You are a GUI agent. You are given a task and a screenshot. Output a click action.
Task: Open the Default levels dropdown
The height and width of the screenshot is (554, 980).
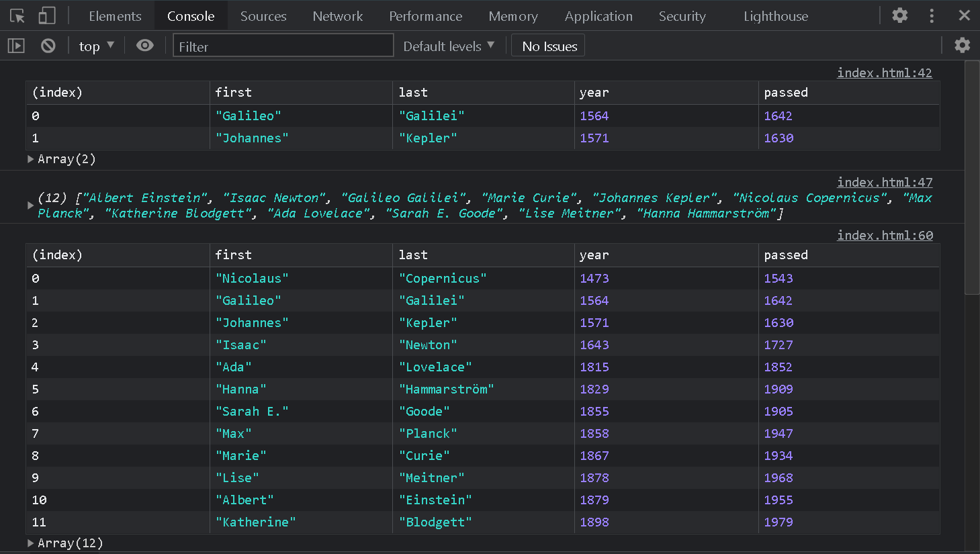pos(448,46)
